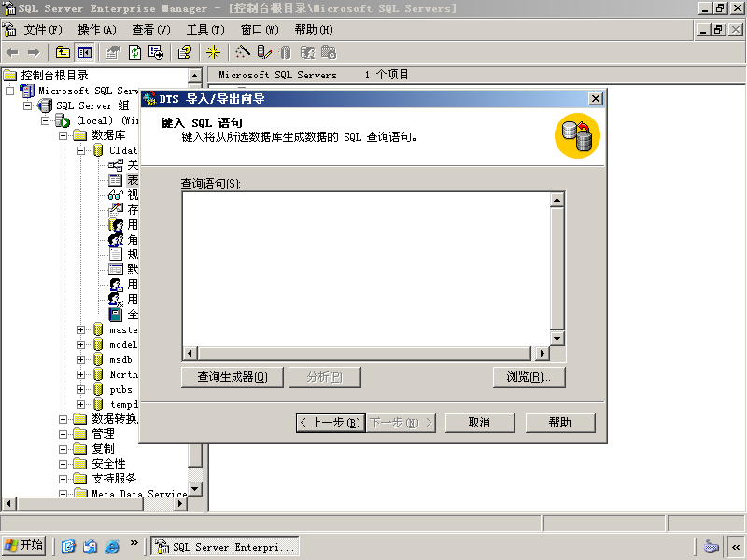Expand the quick launch chevron on taskbar
The width and height of the screenshot is (747, 560).
tap(134, 543)
